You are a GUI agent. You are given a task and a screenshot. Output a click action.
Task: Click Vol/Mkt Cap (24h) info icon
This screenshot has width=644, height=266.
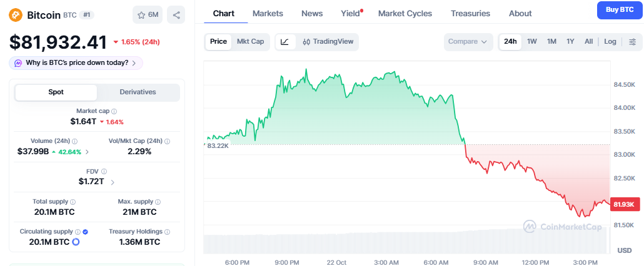click(x=167, y=141)
